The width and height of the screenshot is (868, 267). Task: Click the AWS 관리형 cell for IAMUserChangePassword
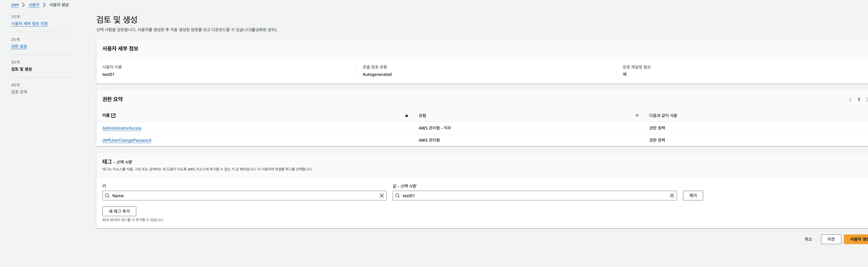[x=429, y=140]
